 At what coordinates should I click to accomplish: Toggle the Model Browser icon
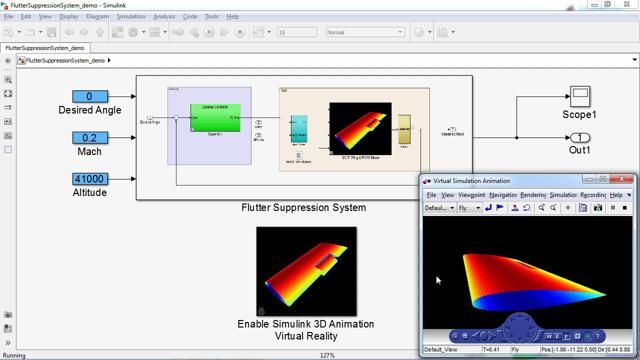point(8,61)
